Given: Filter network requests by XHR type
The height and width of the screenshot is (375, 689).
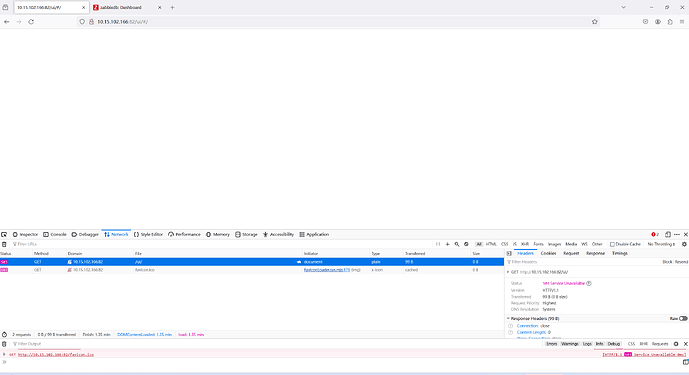Looking at the screenshot, I should click(525, 244).
